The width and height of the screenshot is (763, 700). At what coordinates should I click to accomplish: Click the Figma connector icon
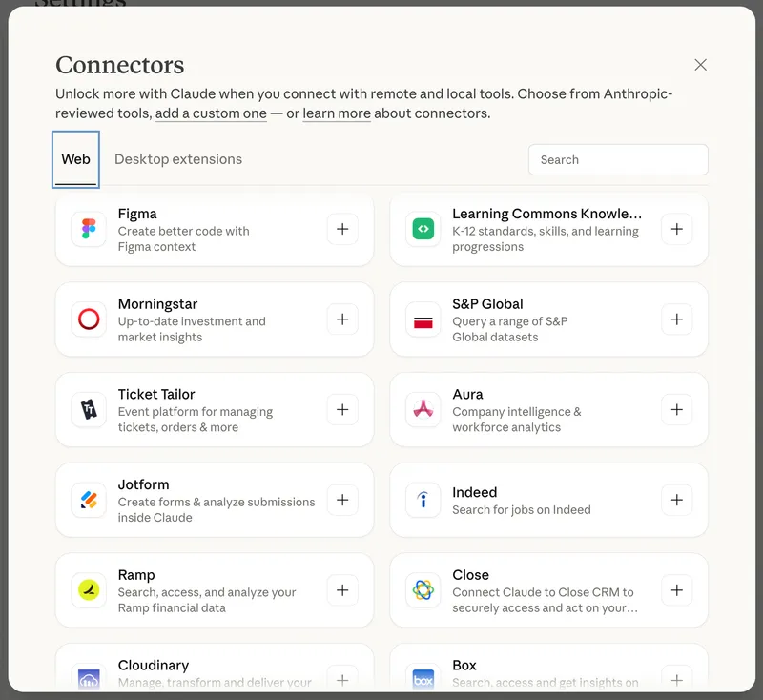[88, 229]
